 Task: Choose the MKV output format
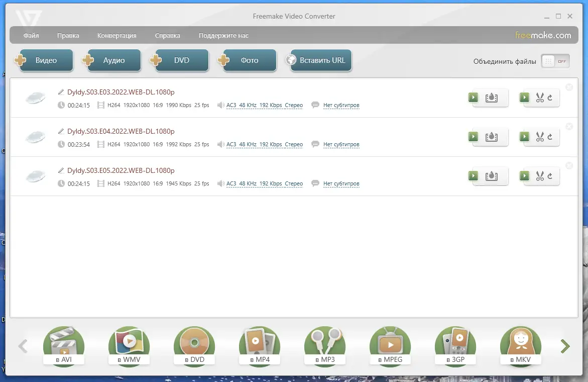tap(521, 346)
